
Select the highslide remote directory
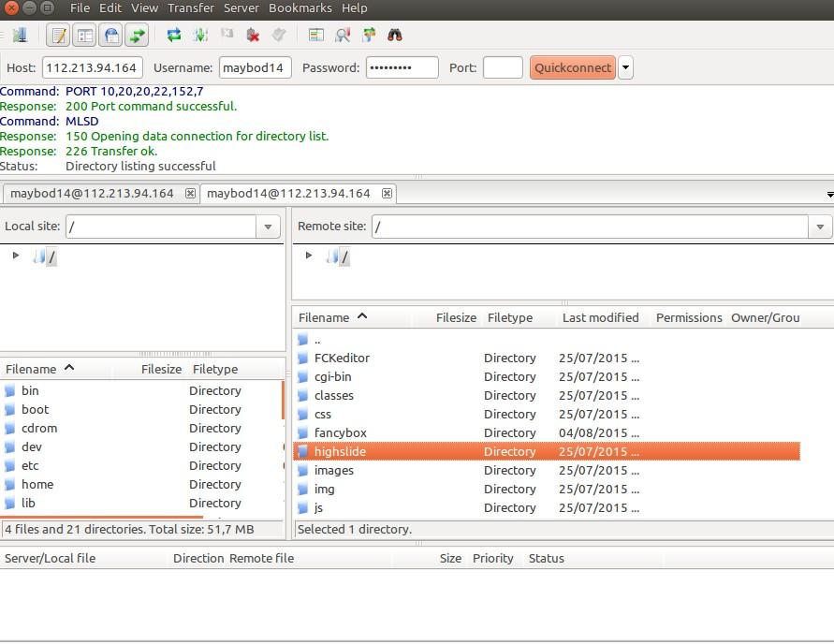[x=547, y=451]
